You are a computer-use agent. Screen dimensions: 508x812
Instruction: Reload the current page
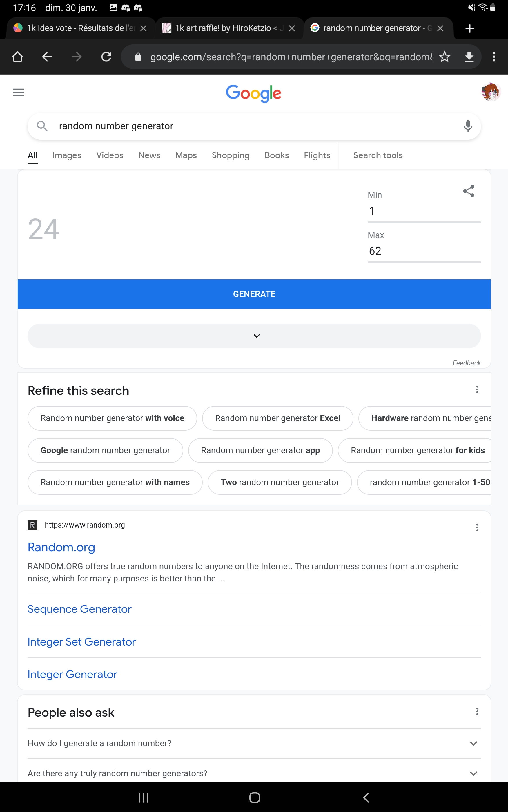106,57
